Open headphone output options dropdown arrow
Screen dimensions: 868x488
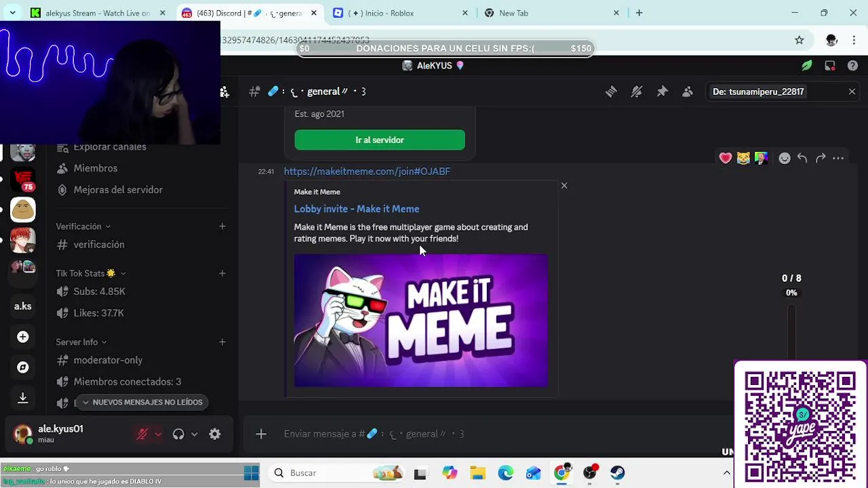pyautogui.click(x=194, y=434)
